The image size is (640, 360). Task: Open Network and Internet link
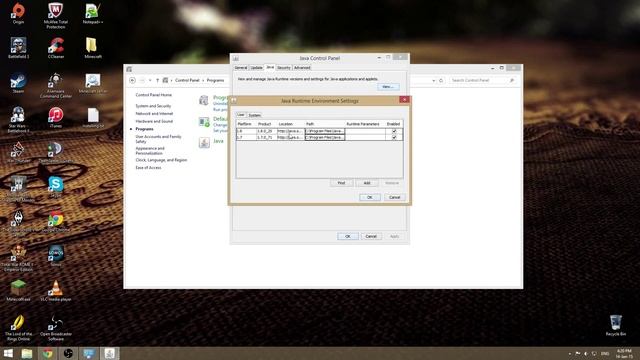click(x=154, y=113)
